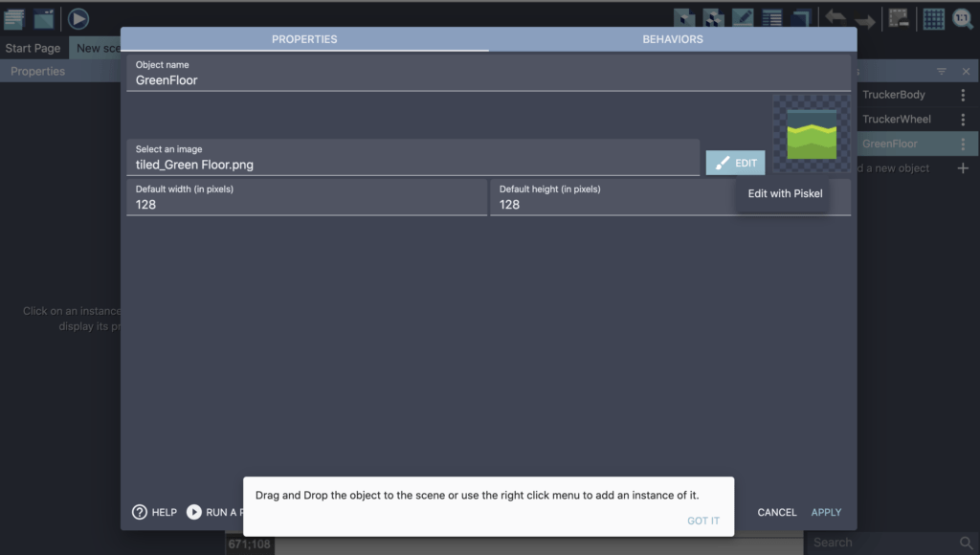Switch to the BEHAVIORS tab

click(x=673, y=39)
